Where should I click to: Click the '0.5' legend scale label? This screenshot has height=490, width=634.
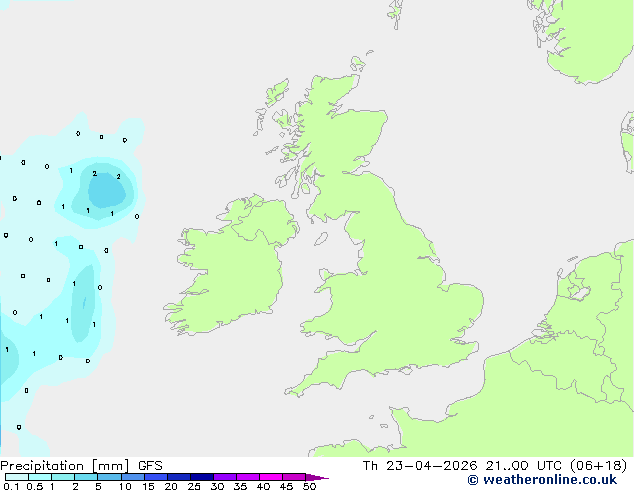tap(35, 486)
